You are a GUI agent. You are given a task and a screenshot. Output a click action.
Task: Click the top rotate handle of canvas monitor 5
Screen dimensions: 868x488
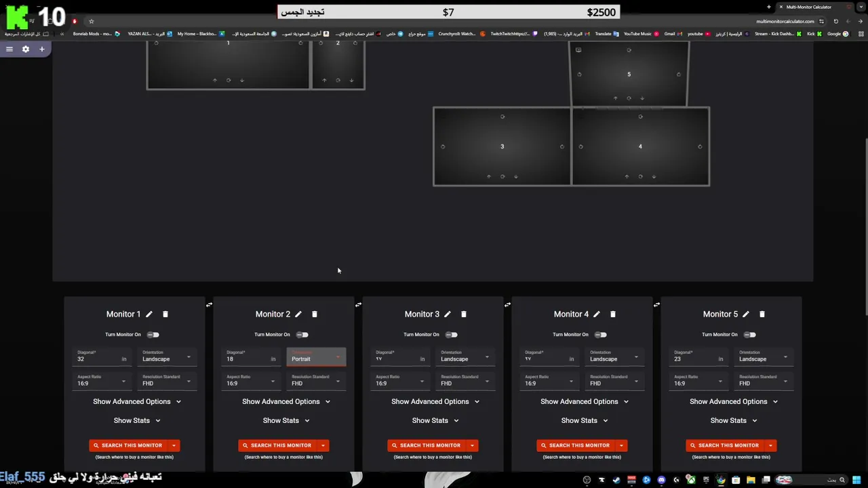click(629, 49)
